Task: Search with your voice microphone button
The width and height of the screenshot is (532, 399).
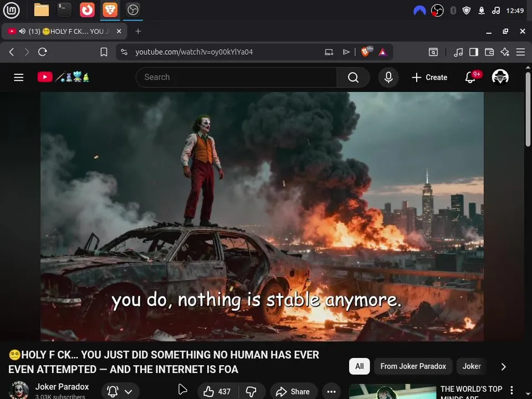Action: [388, 78]
